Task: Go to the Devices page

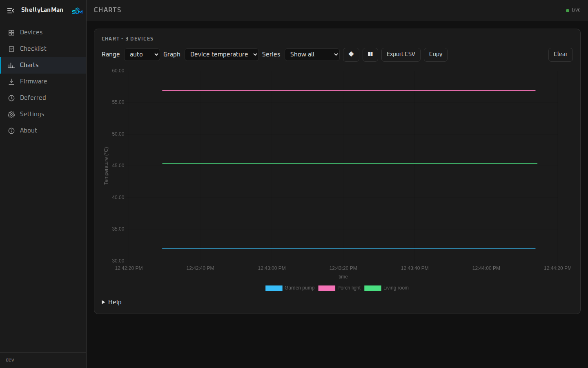Action: [43, 32]
